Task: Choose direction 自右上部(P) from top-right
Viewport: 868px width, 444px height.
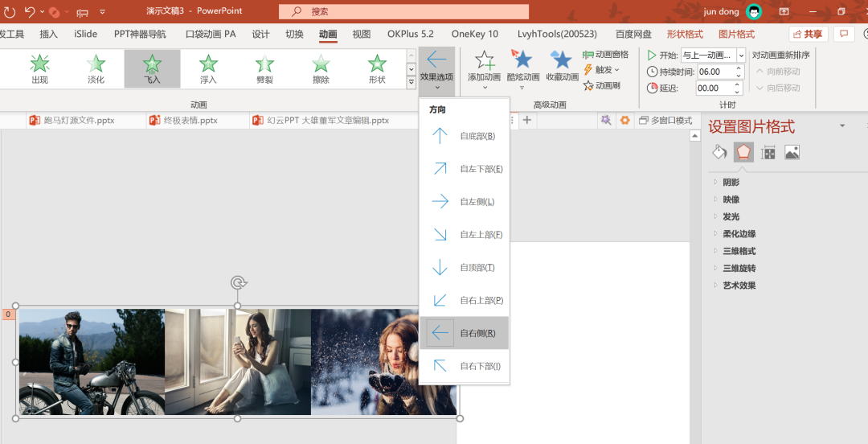Action: 464,300
